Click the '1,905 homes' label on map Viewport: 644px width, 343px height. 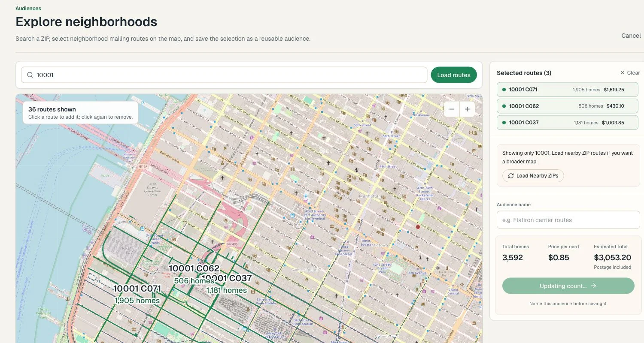[137, 301]
